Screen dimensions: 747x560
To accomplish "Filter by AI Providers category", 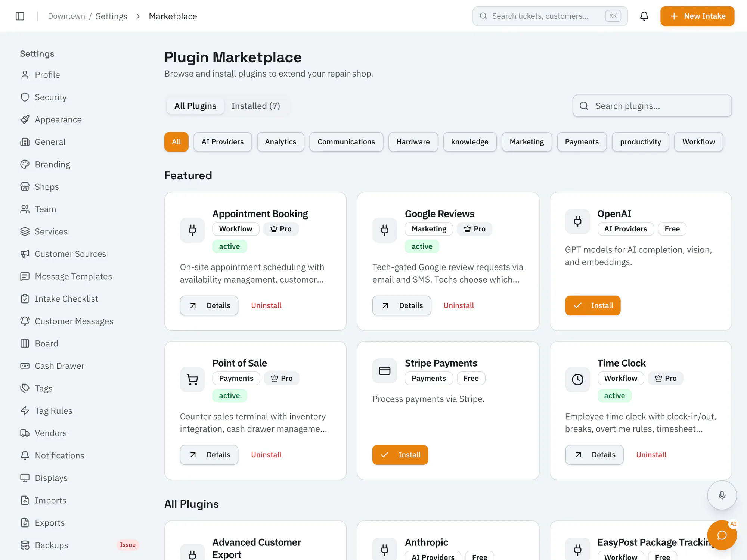I will 223,142.
